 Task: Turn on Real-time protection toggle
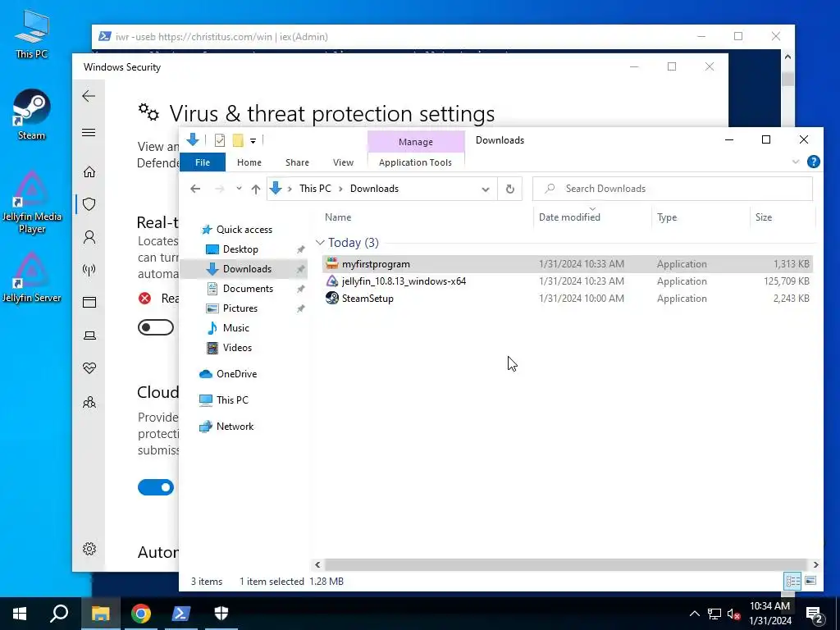[156, 327]
